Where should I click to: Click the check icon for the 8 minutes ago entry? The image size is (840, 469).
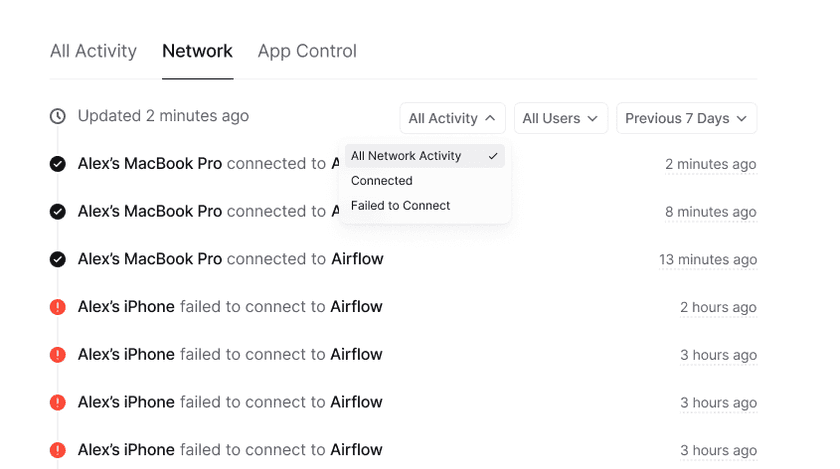pos(58,212)
